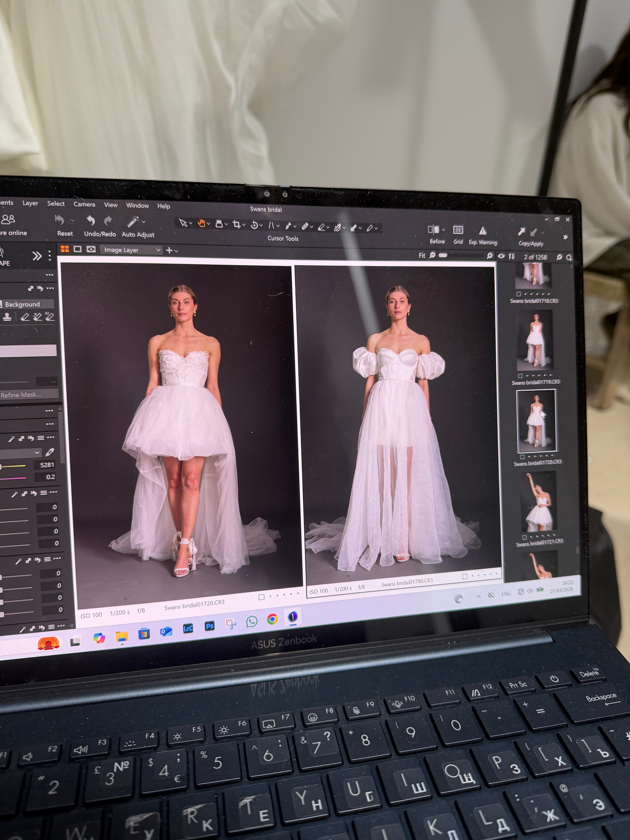Screen dimensions: 630x840
Task: Toggle the eye proofing icon in viewer bar
Action: pos(501,256)
